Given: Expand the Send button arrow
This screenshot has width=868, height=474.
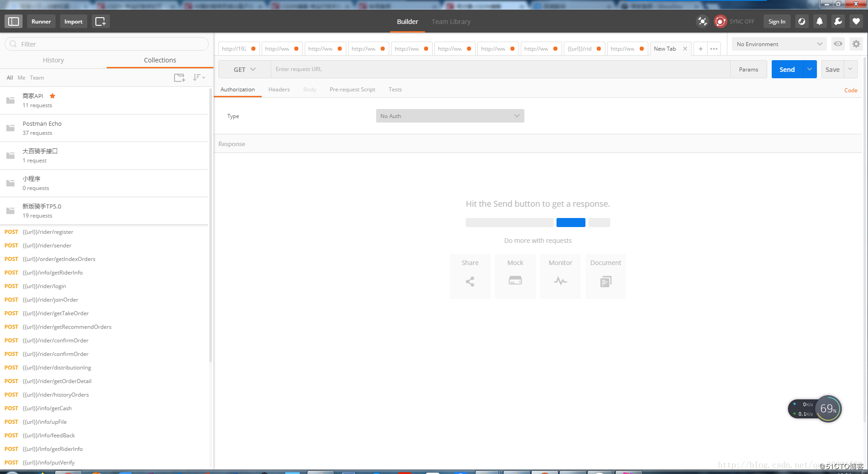Looking at the screenshot, I should point(810,69).
